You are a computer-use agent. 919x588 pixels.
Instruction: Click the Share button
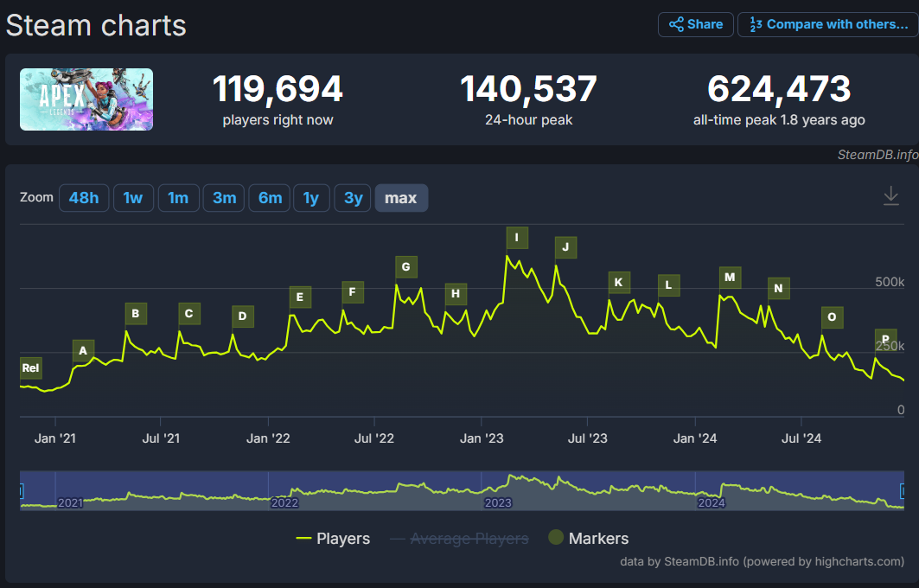(x=696, y=24)
